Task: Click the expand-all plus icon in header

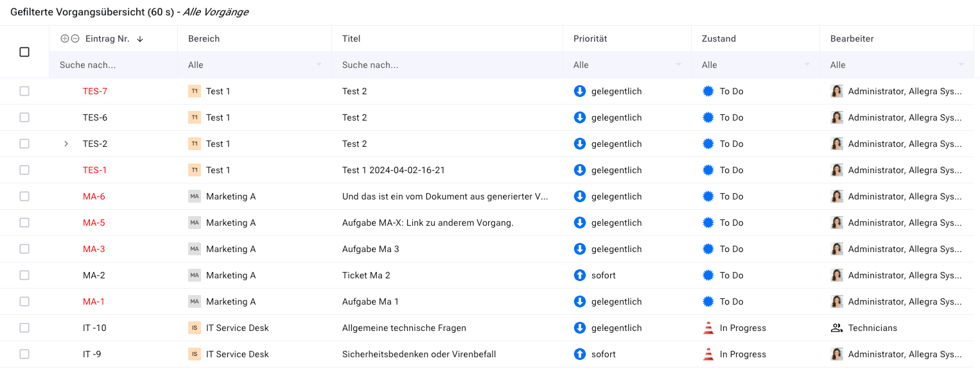Action: [64, 38]
